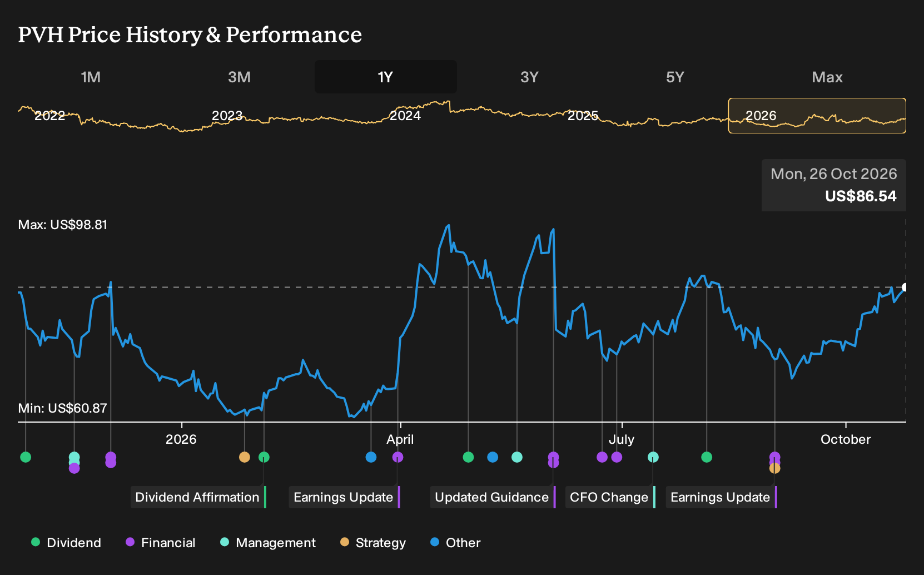Click the purple Financial dot directly under July
Viewport: 924px width, 575px height.
click(x=617, y=457)
